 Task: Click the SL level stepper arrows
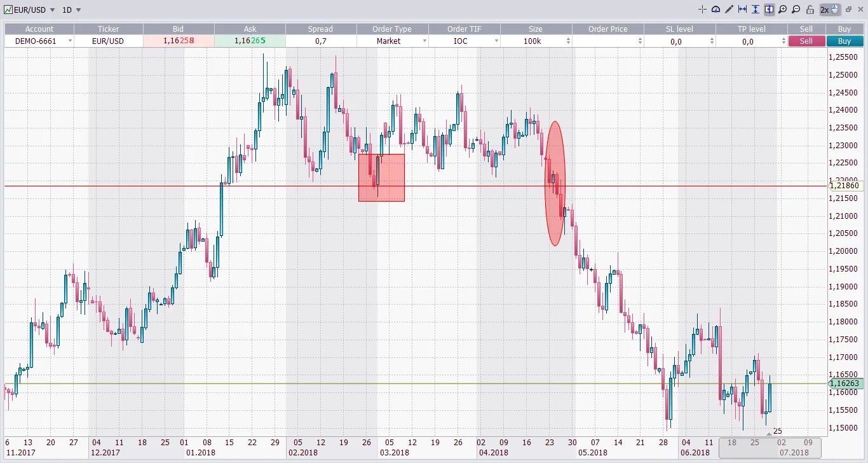[712, 41]
